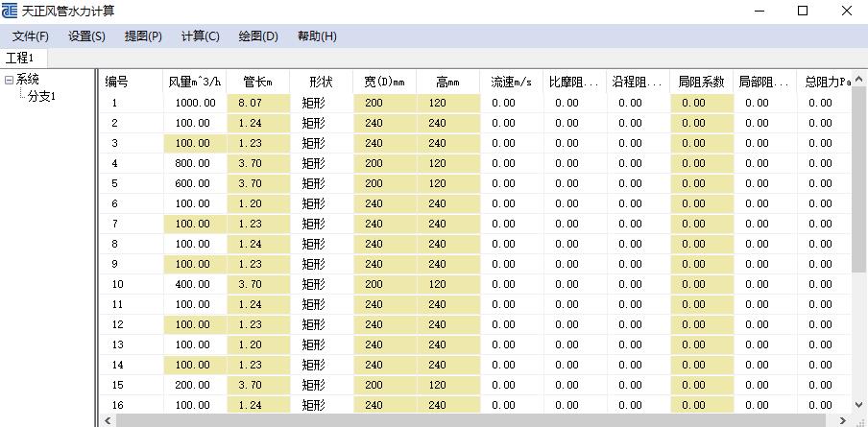Click the 局阻系数 column header
868x427 pixels.
point(701,82)
